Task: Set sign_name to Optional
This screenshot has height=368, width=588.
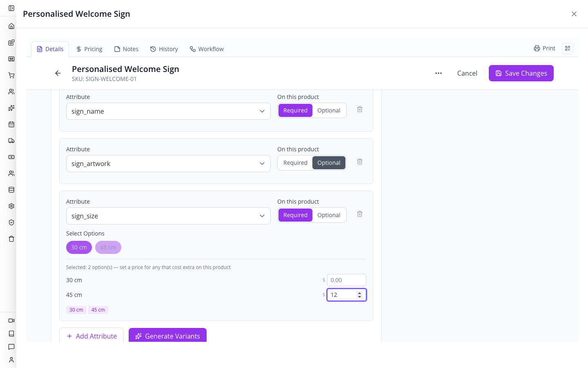Action: pyautogui.click(x=329, y=110)
